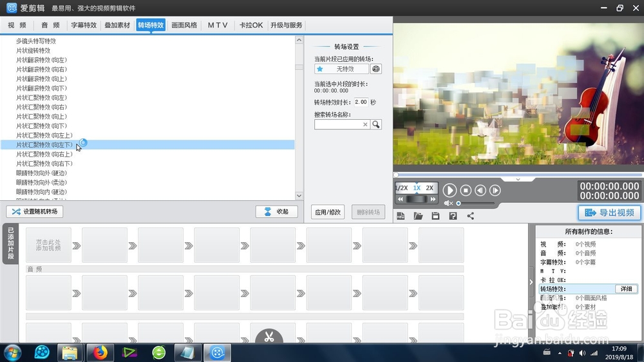Click the 无特效 applied transition box
The width and height of the screenshot is (644, 362).
pyautogui.click(x=341, y=69)
